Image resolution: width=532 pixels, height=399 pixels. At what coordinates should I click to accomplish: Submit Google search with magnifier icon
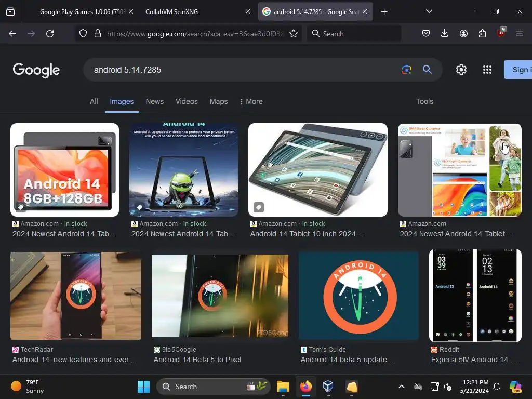tap(427, 70)
